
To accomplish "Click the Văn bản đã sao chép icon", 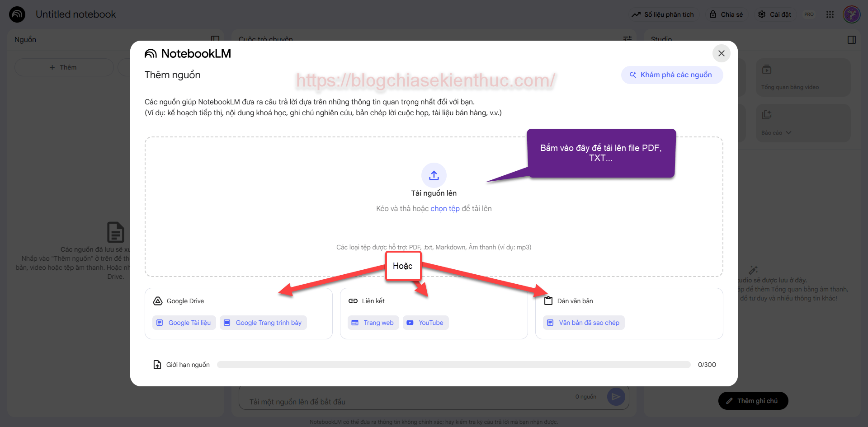I will click(550, 323).
